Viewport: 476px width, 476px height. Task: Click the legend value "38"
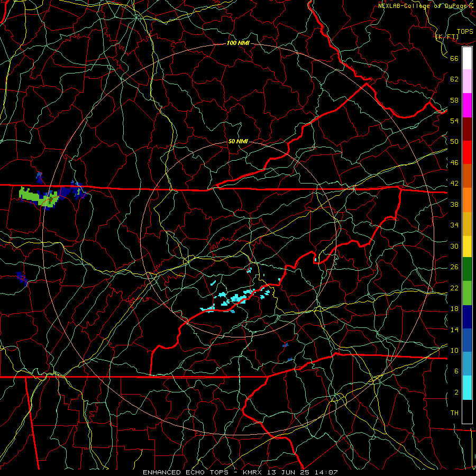(x=454, y=204)
